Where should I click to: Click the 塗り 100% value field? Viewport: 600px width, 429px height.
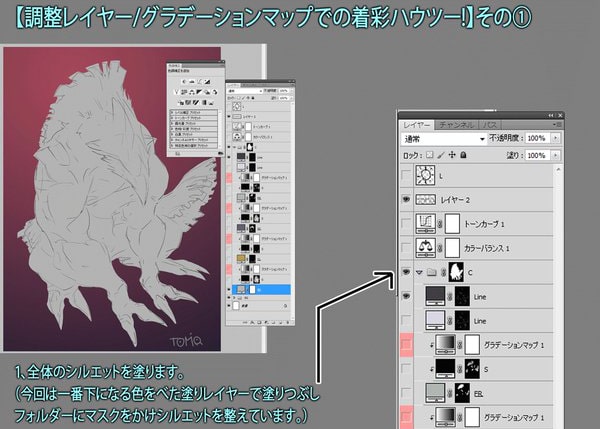point(537,155)
